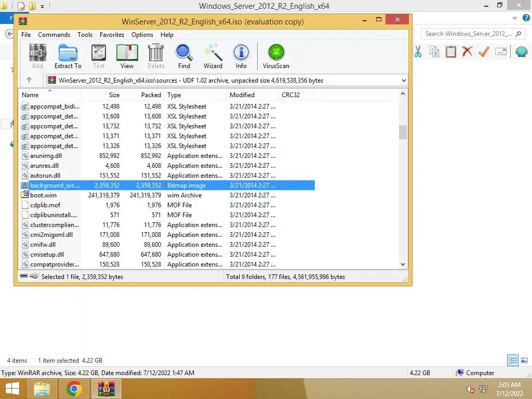Click the orange checkmark icon in Explorer
The width and height of the screenshot is (532, 399).
pyautogui.click(x=484, y=51)
